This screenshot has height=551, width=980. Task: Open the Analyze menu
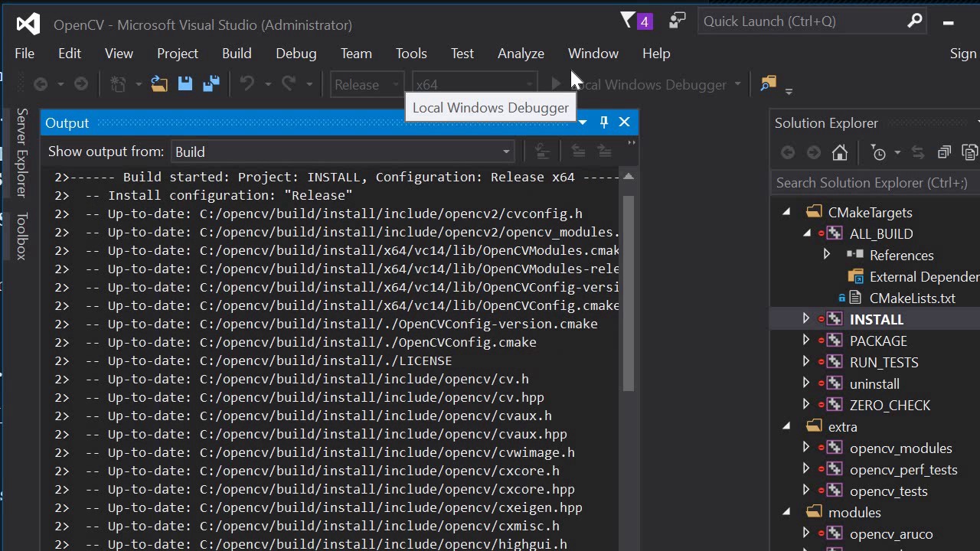pos(521,54)
